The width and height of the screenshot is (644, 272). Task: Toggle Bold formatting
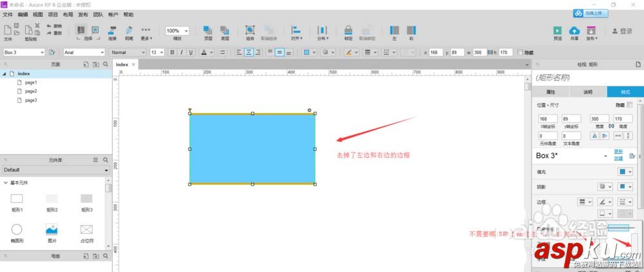click(x=172, y=52)
